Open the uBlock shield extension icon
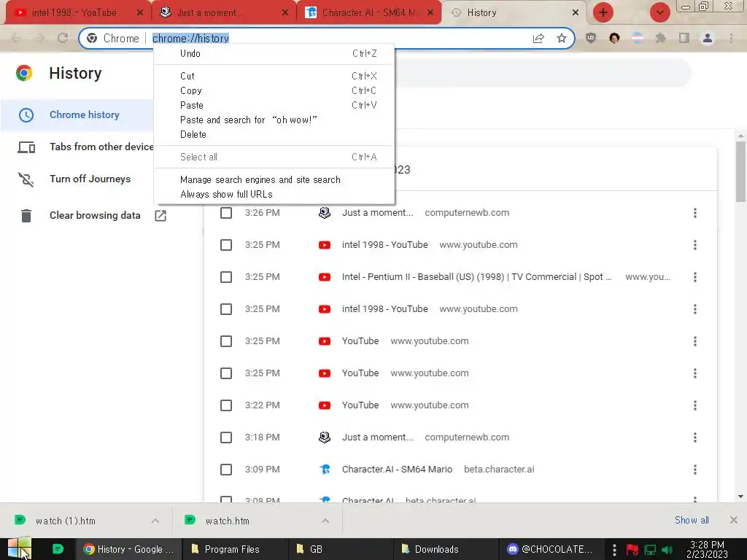 (591, 38)
